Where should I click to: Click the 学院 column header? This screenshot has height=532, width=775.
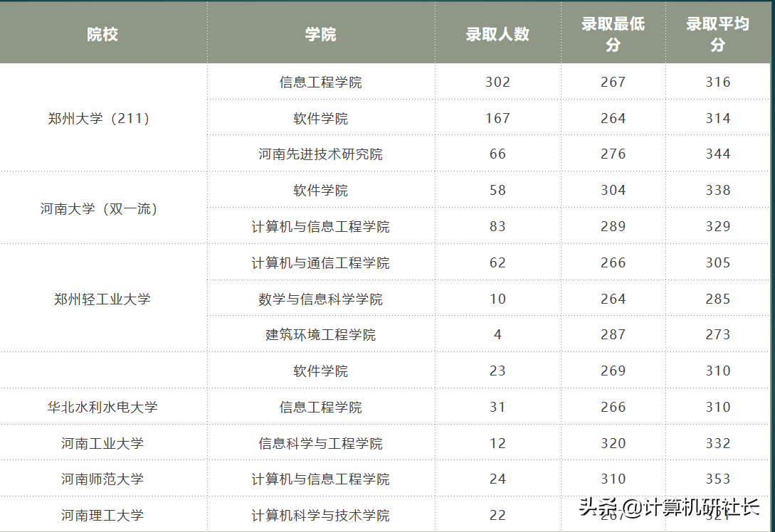320,33
